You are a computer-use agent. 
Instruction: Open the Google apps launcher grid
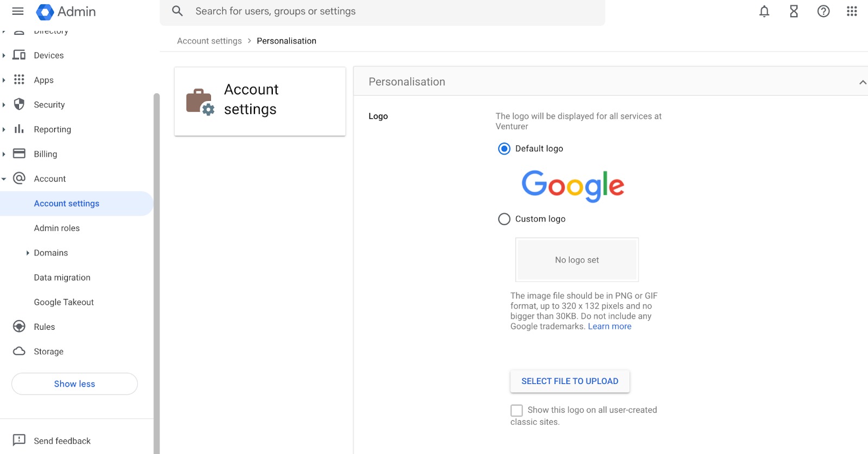coord(851,11)
